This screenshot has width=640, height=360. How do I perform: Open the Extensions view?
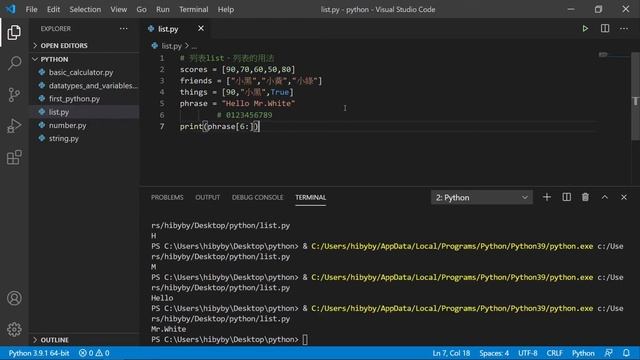pos(14,157)
